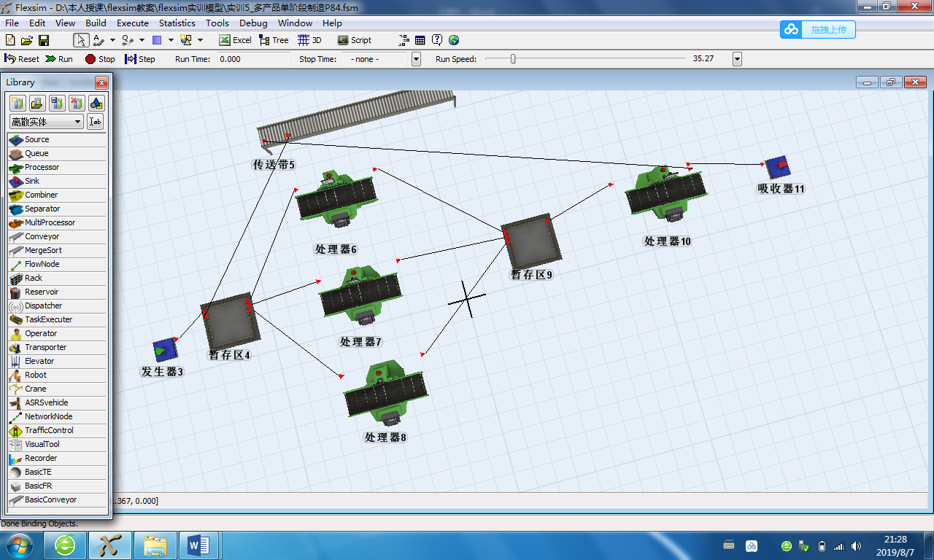Select Operator in the Library list

pyautogui.click(x=57, y=333)
